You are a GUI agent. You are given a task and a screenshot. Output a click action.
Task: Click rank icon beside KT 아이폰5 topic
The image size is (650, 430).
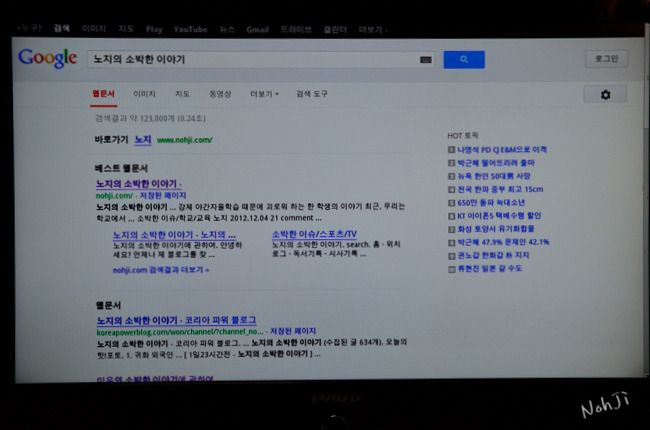tap(452, 216)
